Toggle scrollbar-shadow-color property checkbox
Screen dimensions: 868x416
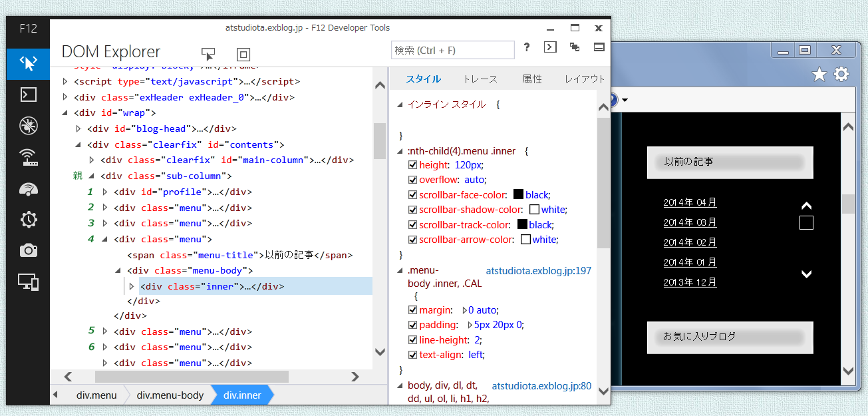[x=412, y=210]
